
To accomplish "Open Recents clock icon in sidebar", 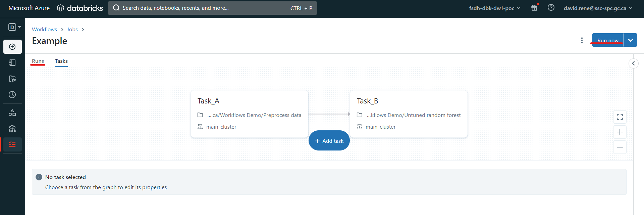I will click(12, 95).
